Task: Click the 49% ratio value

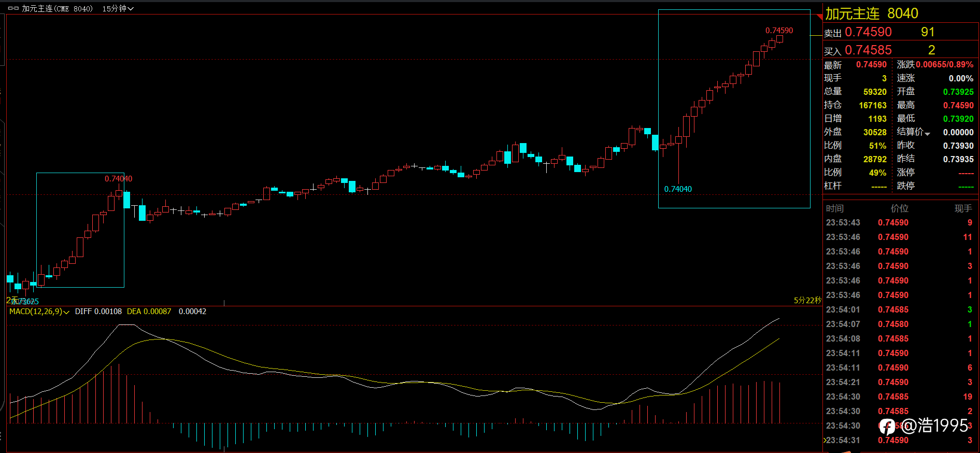Action: pyautogui.click(x=878, y=173)
